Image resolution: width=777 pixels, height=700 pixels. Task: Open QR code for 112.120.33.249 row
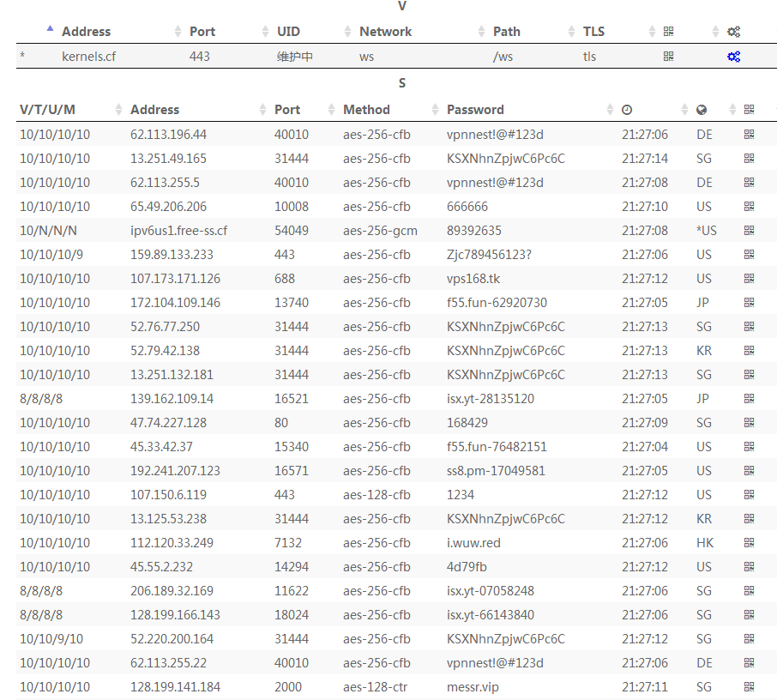coord(749,543)
